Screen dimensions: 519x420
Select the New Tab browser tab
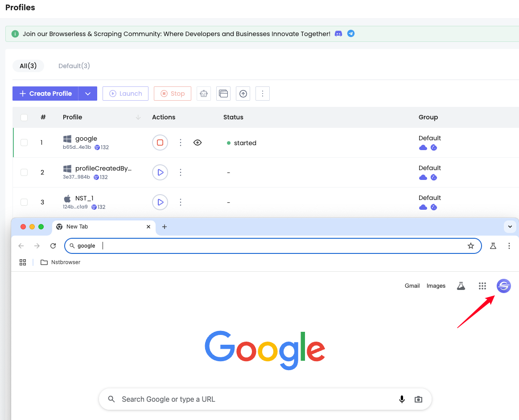pyautogui.click(x=104, y=227)
